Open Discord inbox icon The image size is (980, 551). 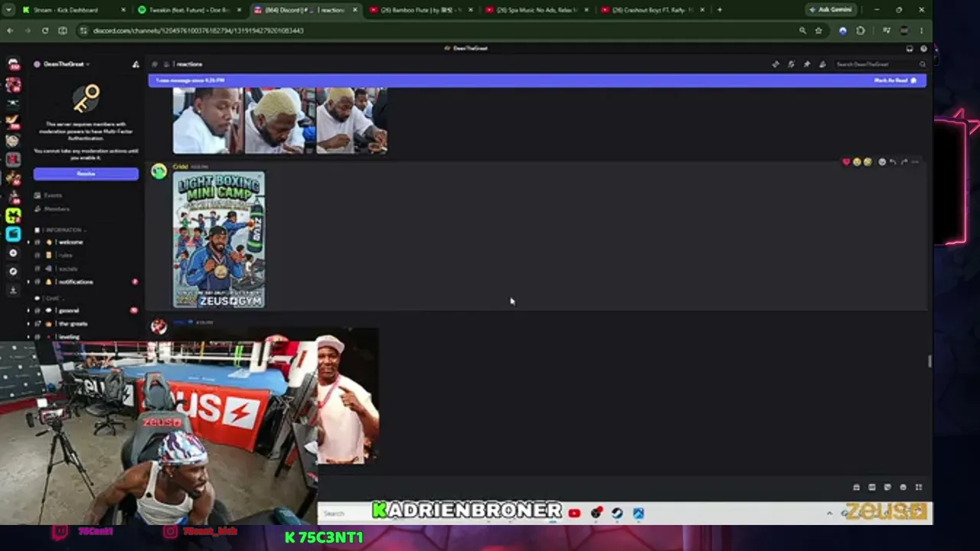point(910,48)
